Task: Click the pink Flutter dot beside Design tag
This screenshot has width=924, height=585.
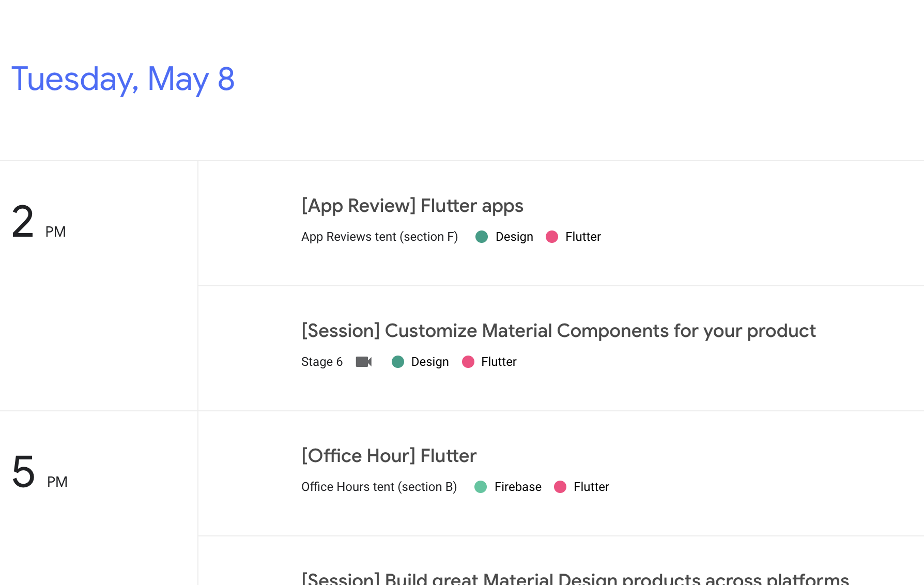Action: (x=552, y=237)
